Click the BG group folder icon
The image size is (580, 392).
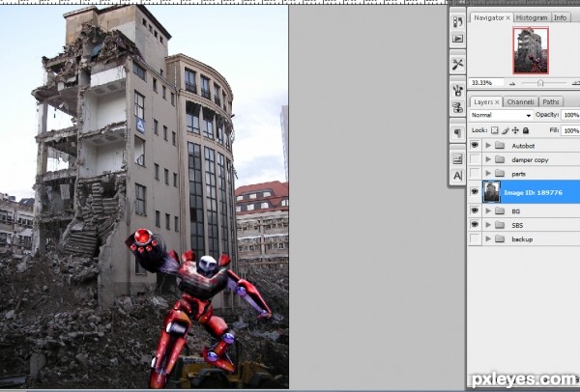(x=500, y=210)
